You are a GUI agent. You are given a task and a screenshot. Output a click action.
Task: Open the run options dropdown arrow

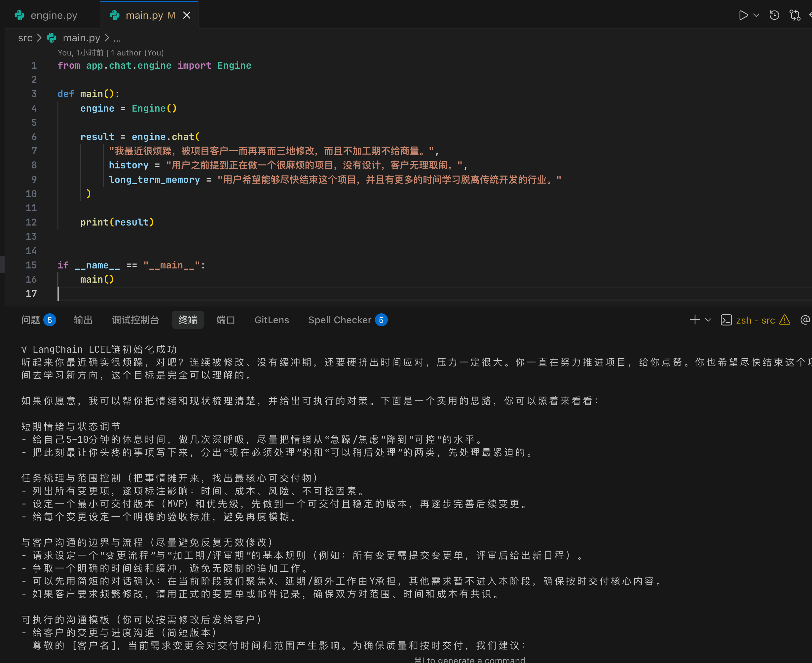coord(756,15)
